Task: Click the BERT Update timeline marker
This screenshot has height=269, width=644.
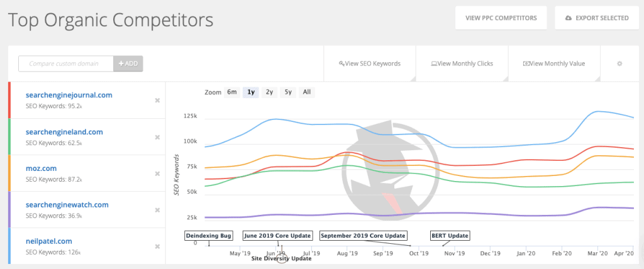Action: [450, 236]
